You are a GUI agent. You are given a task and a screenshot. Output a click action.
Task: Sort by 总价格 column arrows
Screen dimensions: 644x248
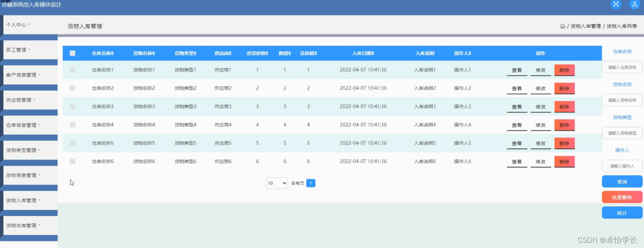click(315, 53)
